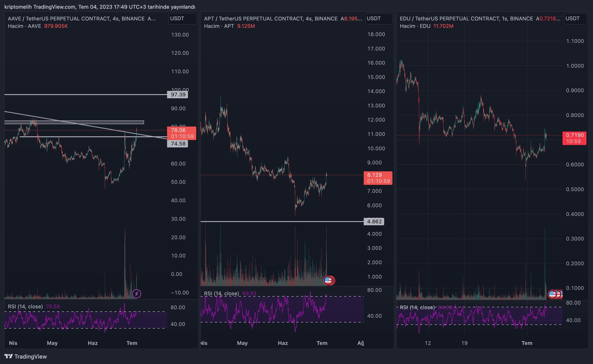The image size is (593, 364).
Task: Click the RSI (14, close) 69.92 legend
Action: [x=230, y=294]
